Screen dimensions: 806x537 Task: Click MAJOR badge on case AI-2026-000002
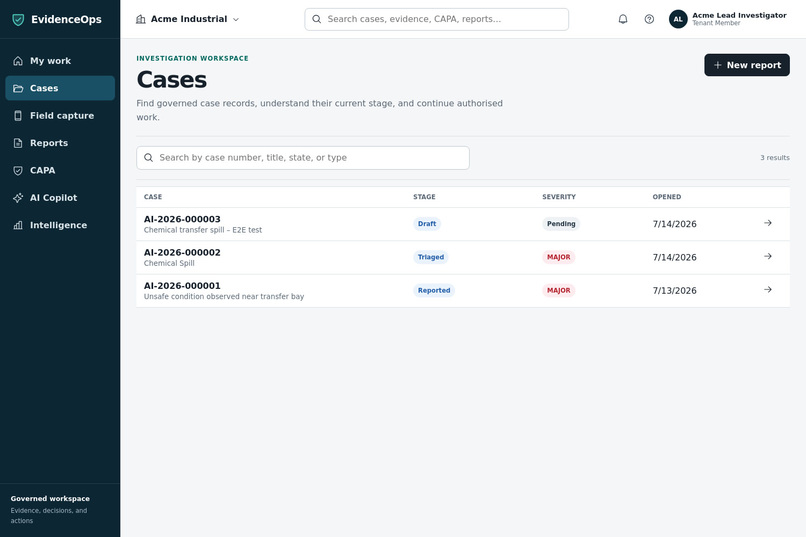point(558,257)
